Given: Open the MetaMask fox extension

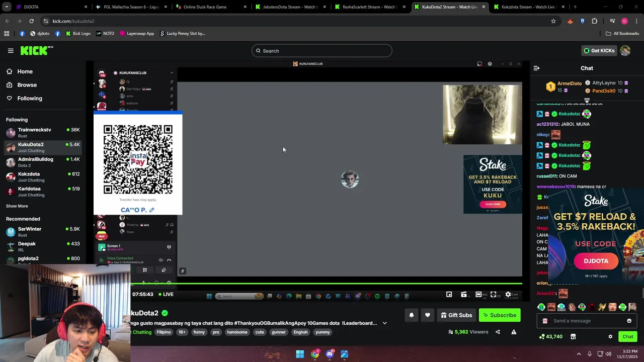Looking at the screenshot, I should (570, 21).
